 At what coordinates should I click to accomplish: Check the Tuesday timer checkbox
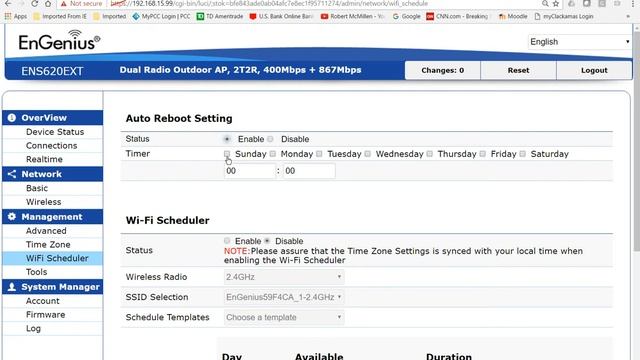pos(319,154)
